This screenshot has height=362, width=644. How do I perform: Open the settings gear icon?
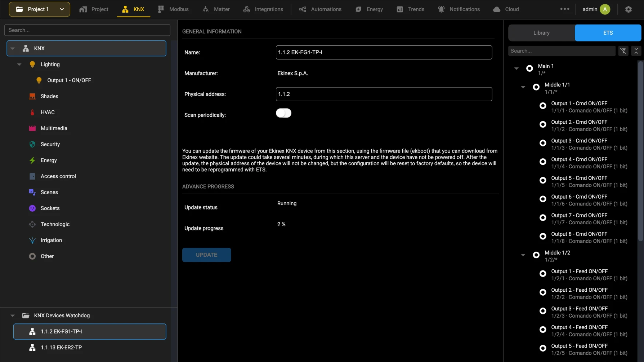pyautogui.click(x=629, y=9)
